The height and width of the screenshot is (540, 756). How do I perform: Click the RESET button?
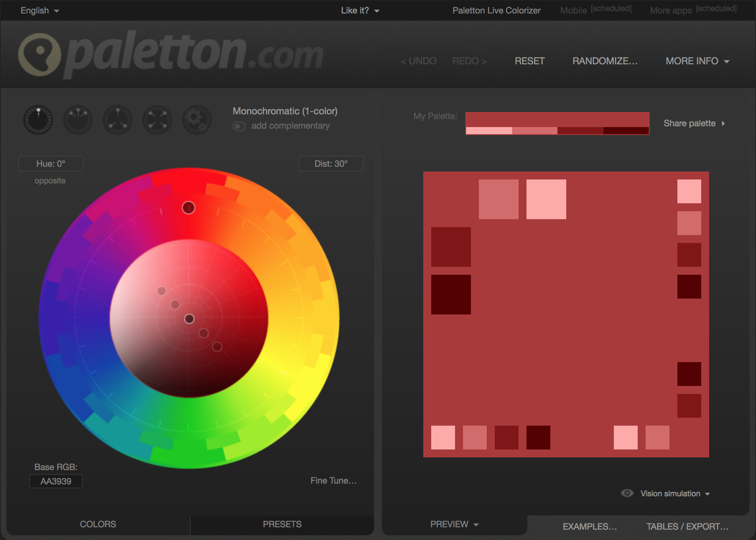[530, 61]
